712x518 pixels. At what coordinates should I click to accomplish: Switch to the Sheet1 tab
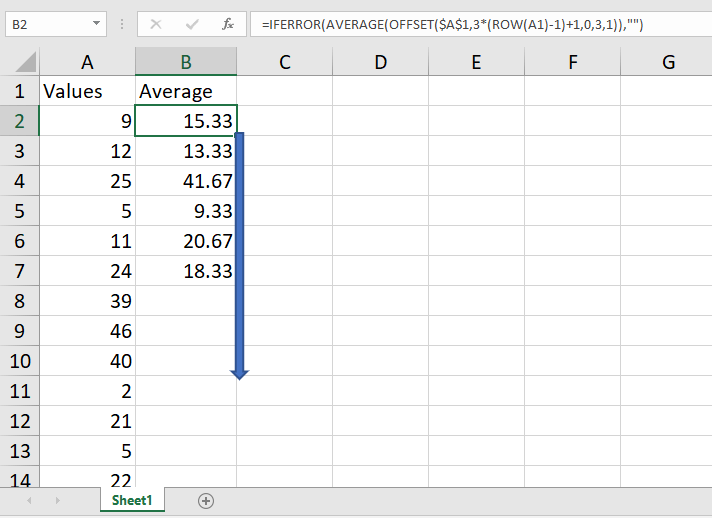click(132, 500)
